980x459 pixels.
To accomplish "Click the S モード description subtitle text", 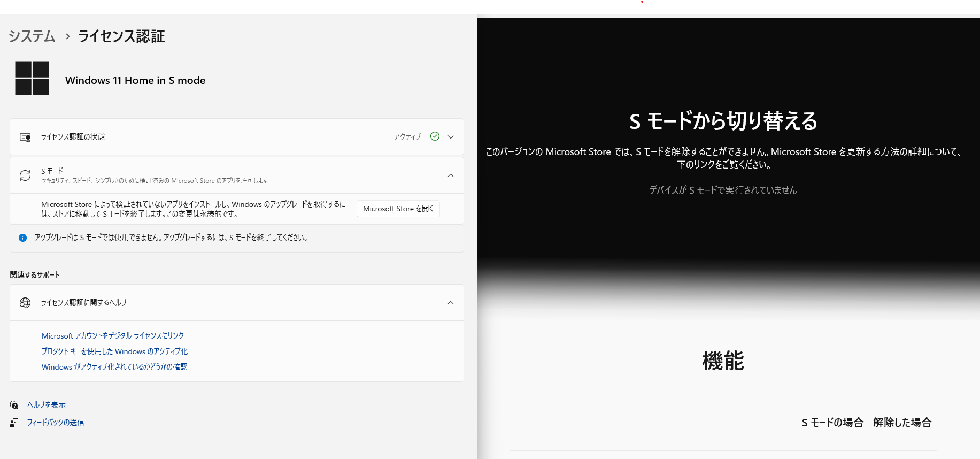I will click(x=155, y=181).
